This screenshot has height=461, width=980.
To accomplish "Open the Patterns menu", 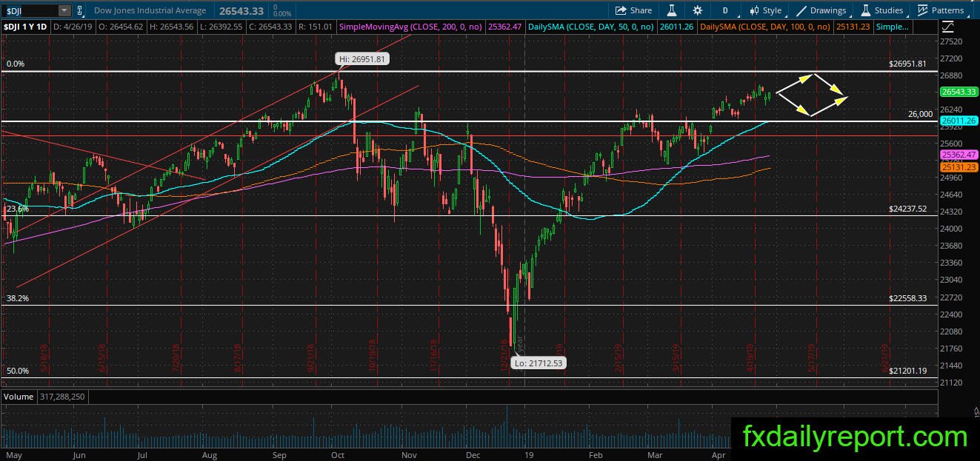I will click(941, 10).
